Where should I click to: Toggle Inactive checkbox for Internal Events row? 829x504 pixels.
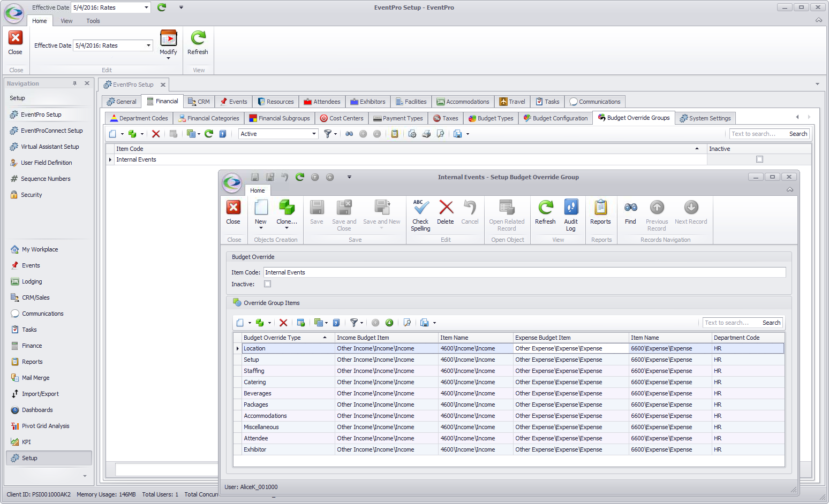tap(759, 159)
